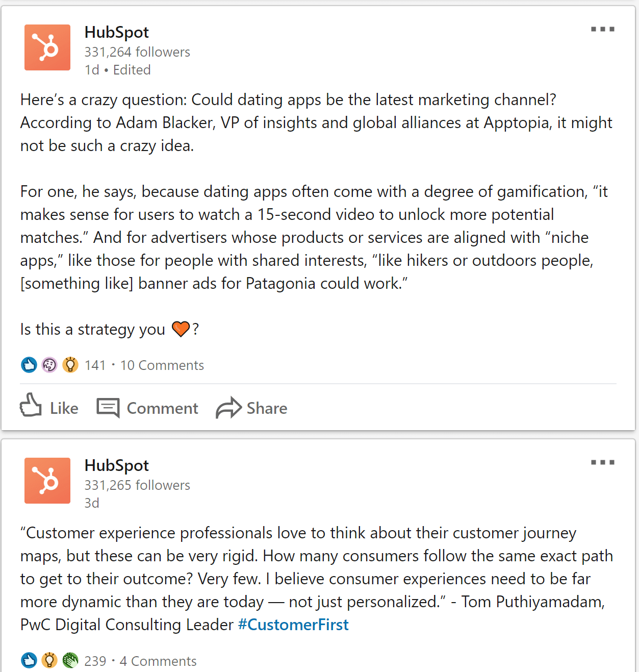Open three-dot options menu on first post
Viewport: 639px width, 672px height.
(603, 29)
